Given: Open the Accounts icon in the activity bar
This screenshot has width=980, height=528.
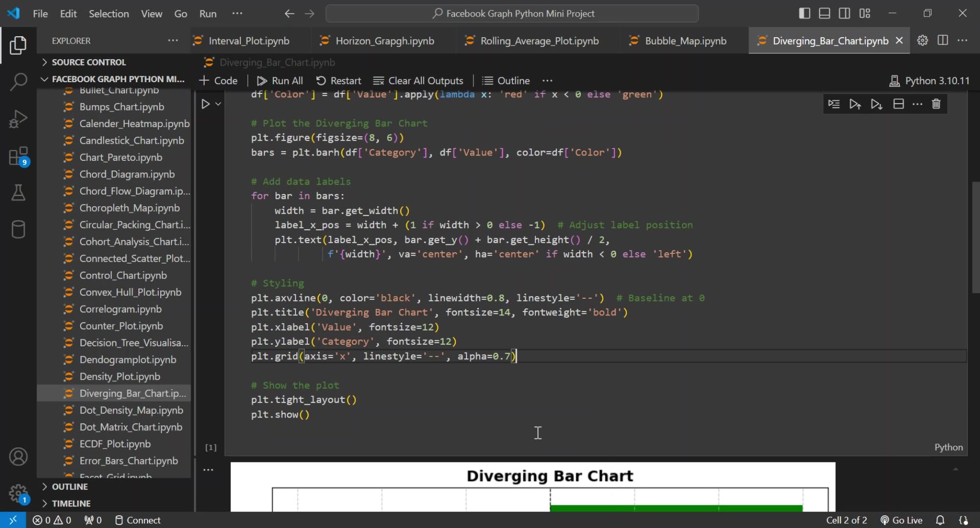Looking at the screenshot, I should [x=18, y=456].
